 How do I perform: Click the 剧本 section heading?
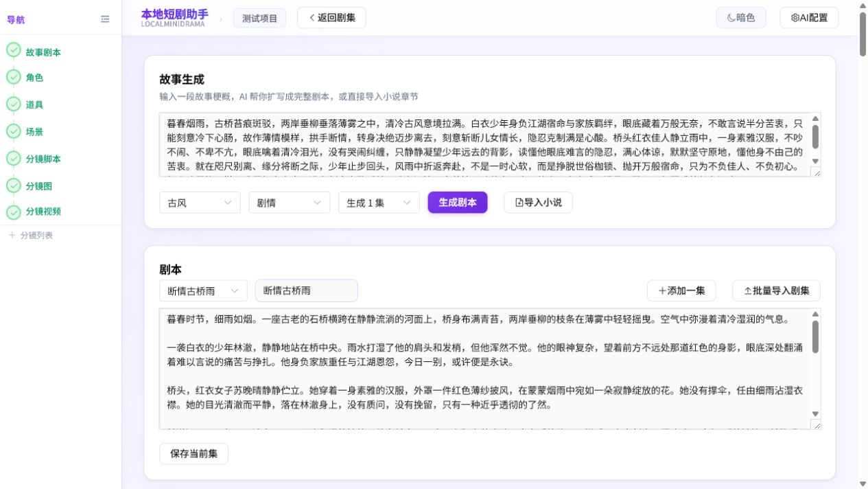[x=170, y=270]
